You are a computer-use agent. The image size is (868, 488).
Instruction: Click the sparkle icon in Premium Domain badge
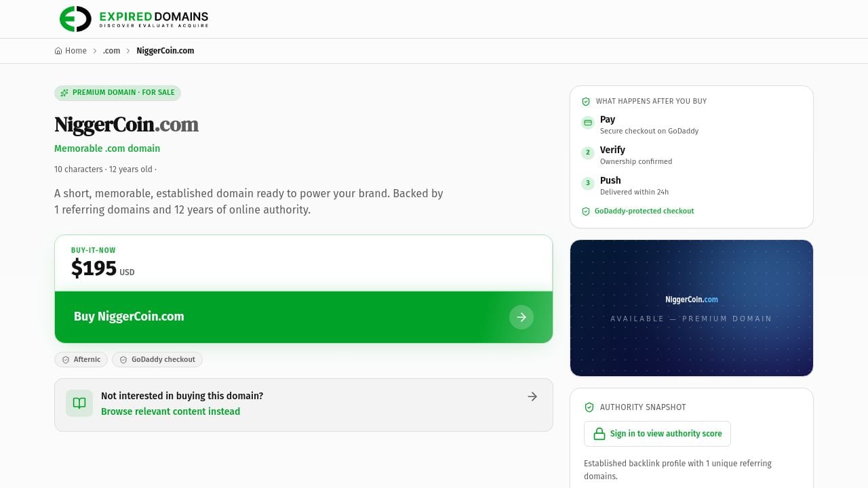64,93
